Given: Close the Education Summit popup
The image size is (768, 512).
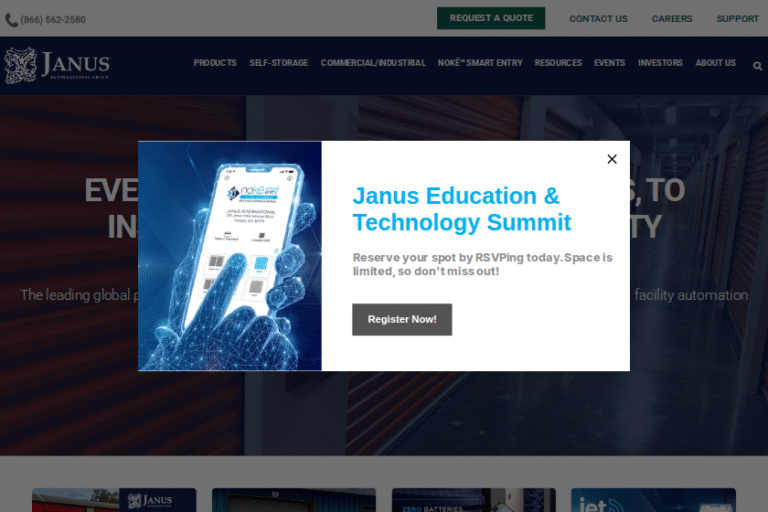Looking at the screenshot, I should (x=612, y=159).
